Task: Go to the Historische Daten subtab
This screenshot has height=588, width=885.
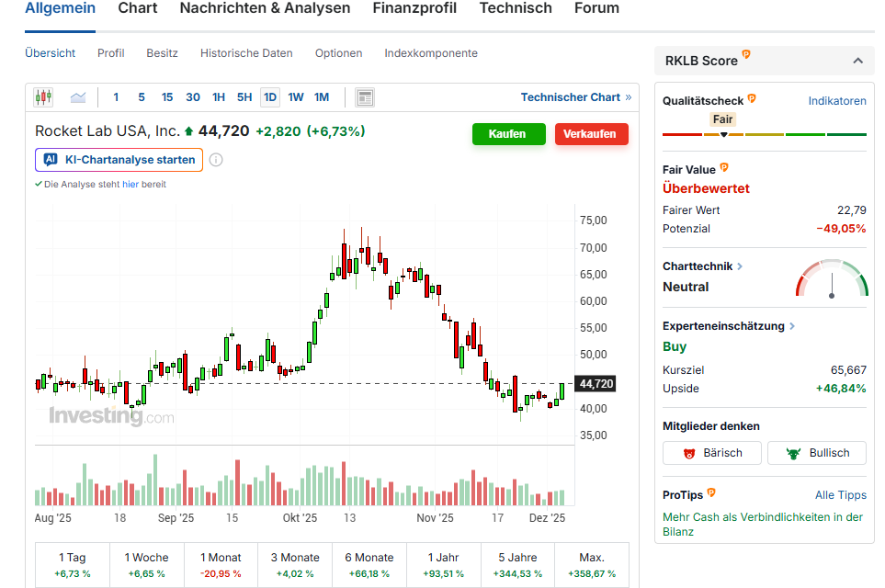Action: pos(246,53)
